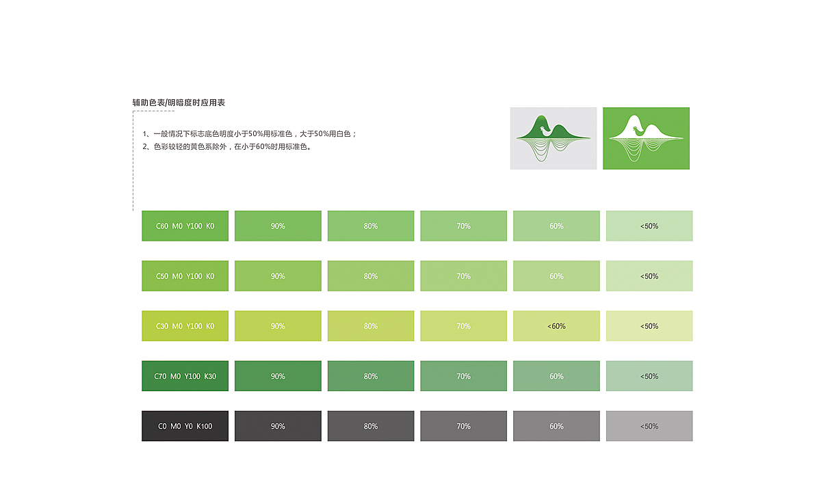Click note line 2 about 色彩较轻的黄色系除外
The image size is (821, 504).
227,146
